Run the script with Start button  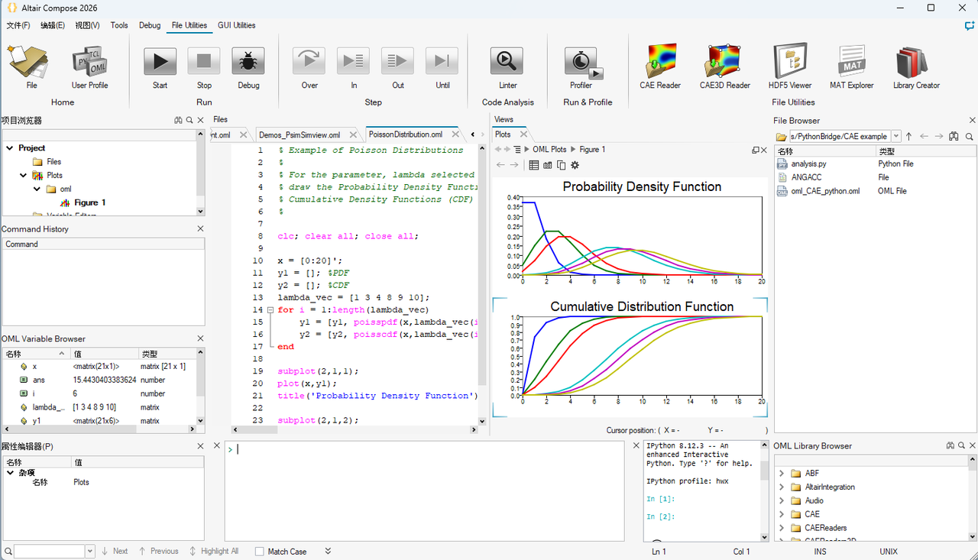pyautogui.click(x=160, y=67)
